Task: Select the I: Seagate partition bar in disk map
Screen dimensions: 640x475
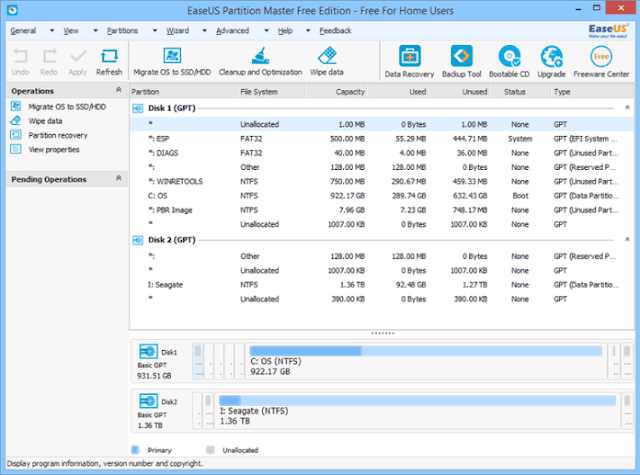Action: [418, 411]
